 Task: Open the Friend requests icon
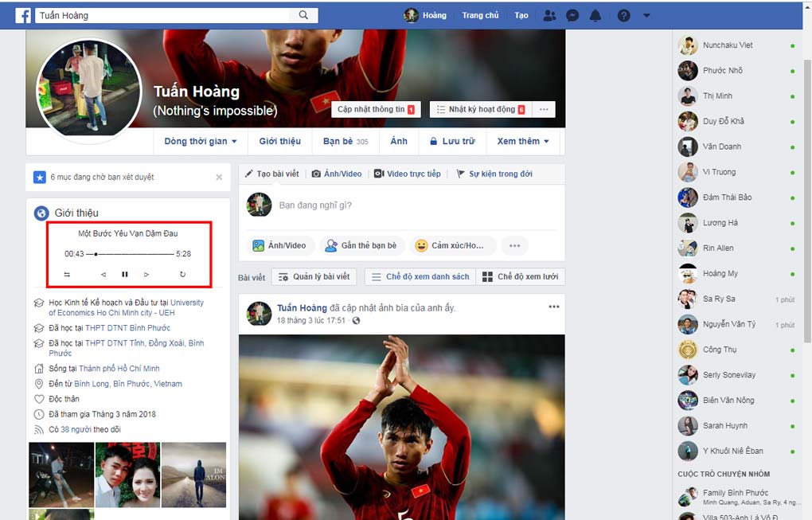coord(549,14)
